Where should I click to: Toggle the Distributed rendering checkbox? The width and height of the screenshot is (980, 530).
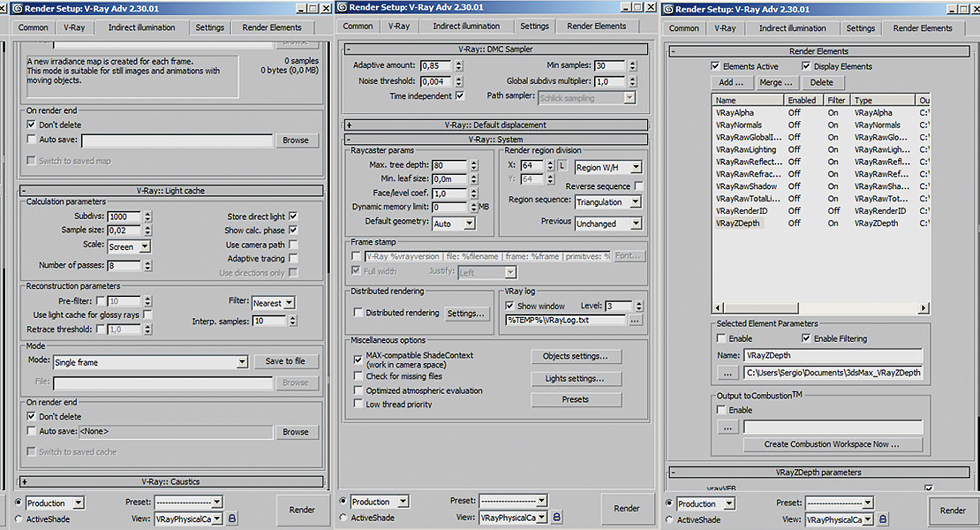click(x=358, y=312)
